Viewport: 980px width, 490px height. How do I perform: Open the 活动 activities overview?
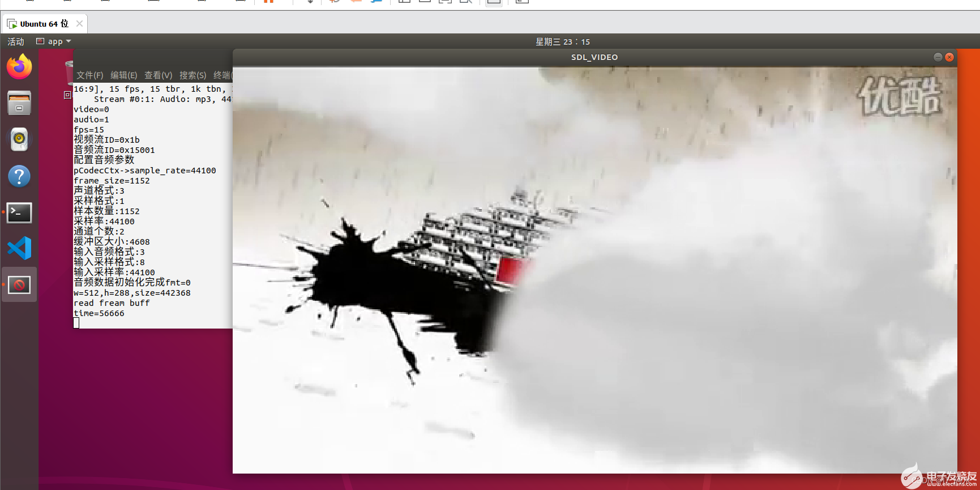coord(16,41)
